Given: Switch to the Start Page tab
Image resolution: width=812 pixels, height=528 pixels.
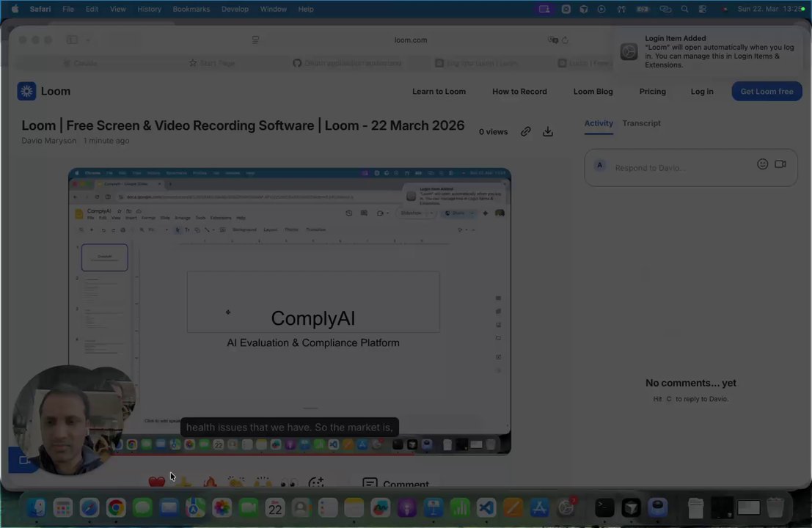Looking at the screenshot, I should click(212, 63).
